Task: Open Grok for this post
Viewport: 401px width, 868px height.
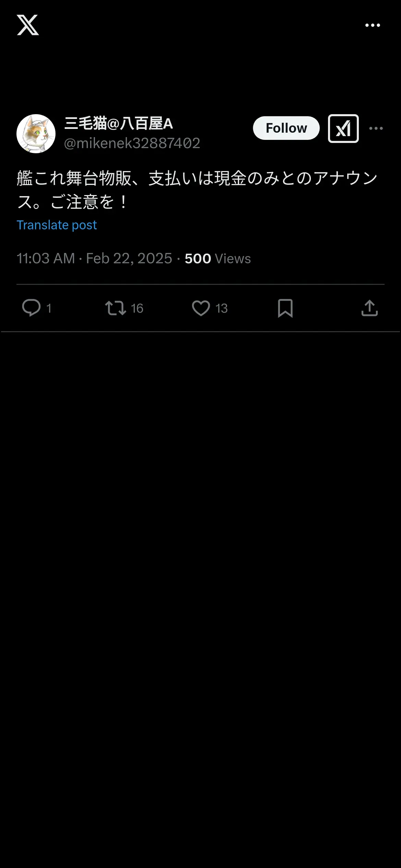Action: tap(343, 129)
